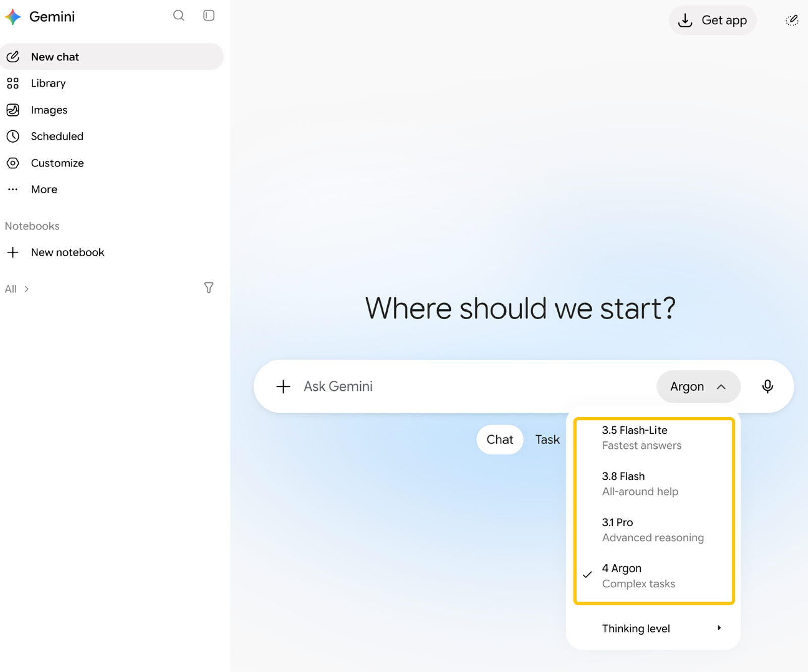Switch to the Task mode tab
The width and height of the screenshot is (808, 672).
[x=547, y=440]
